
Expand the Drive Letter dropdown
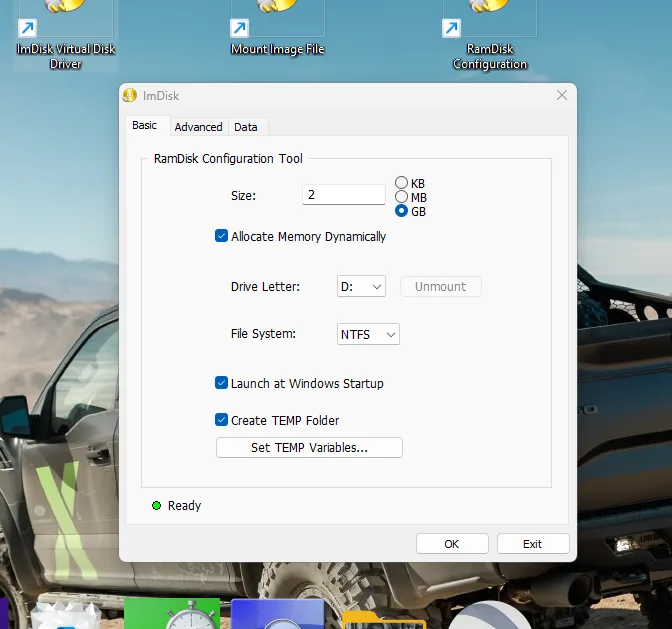coord(361,287)
